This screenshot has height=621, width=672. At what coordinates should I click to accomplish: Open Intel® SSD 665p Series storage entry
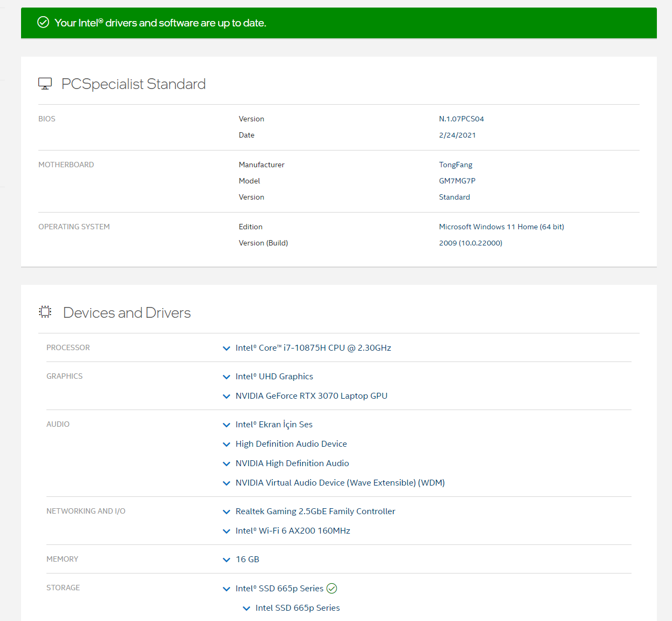click(279, 589)
